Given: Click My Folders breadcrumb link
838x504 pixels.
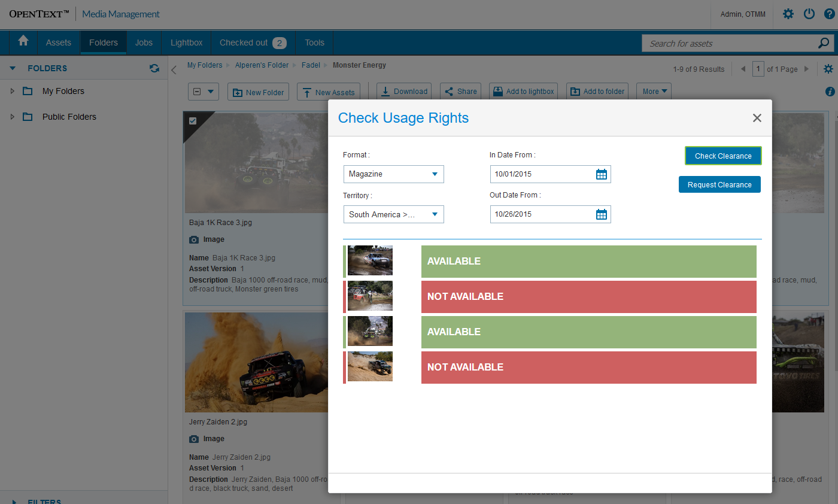Looking at the screenshot, I should [x=205, y=65].
